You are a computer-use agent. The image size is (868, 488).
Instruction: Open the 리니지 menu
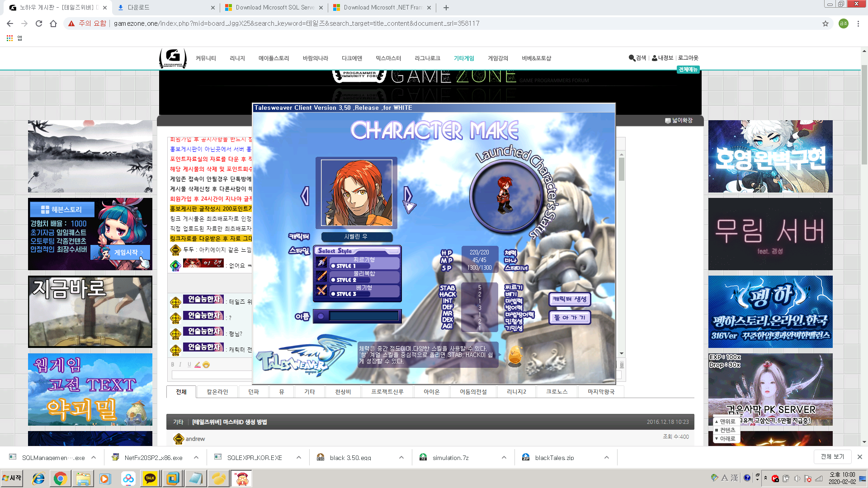pyautogui.click(x=237, y=58)
